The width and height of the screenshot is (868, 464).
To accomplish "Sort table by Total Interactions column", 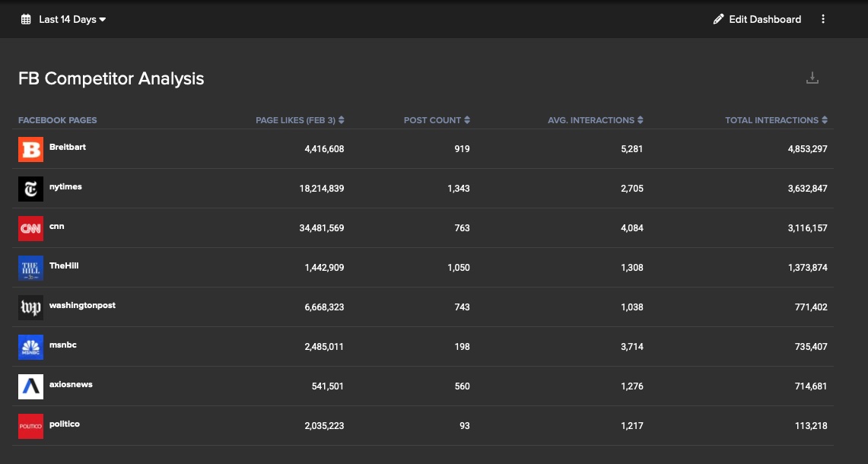I will [x=777, y=120].
